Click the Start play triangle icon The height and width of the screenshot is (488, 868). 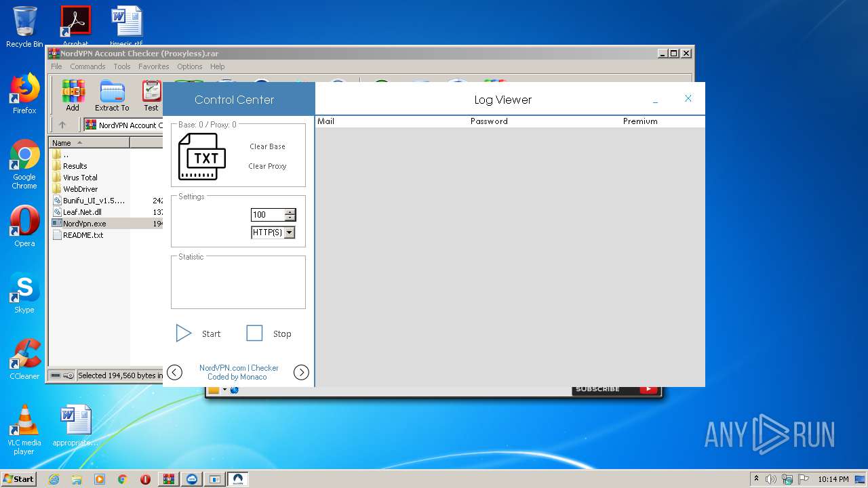pos(184,333)
